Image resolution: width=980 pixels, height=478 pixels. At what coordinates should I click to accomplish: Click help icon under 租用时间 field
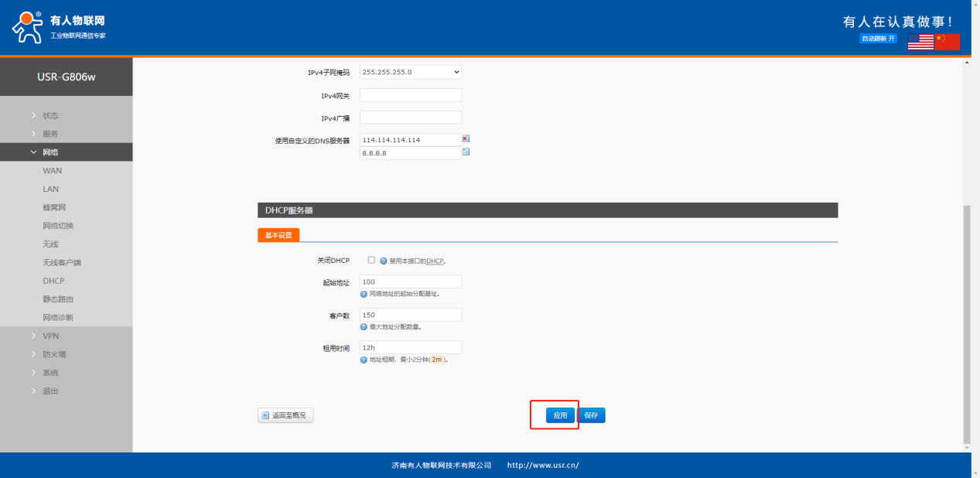tap(364, 360)
